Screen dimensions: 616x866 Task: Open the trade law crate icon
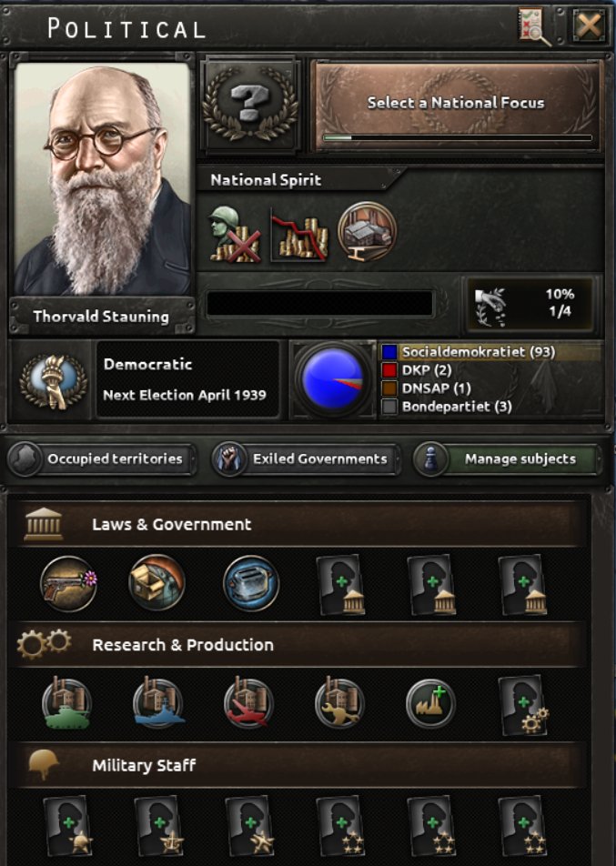tap(157, 583)
